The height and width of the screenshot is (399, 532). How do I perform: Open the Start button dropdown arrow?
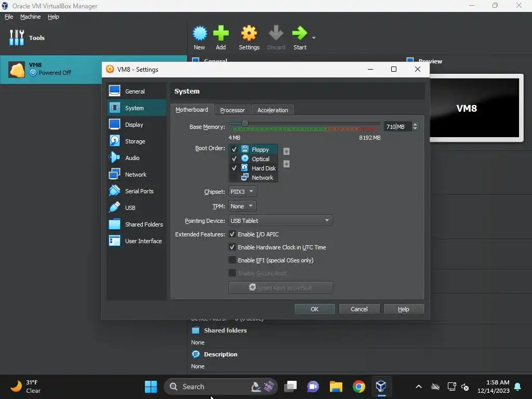tap(314, 37)
